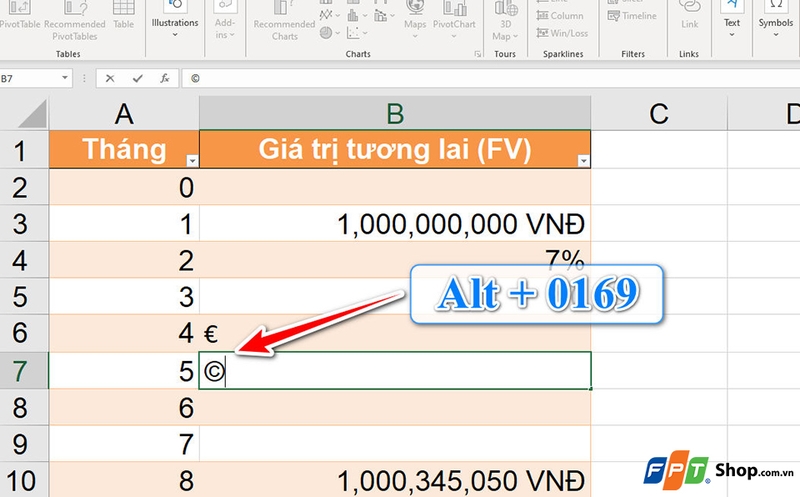Open the Illustrations dropdown
The height and width of the screenshot is (497, 800).
(175, 20)
